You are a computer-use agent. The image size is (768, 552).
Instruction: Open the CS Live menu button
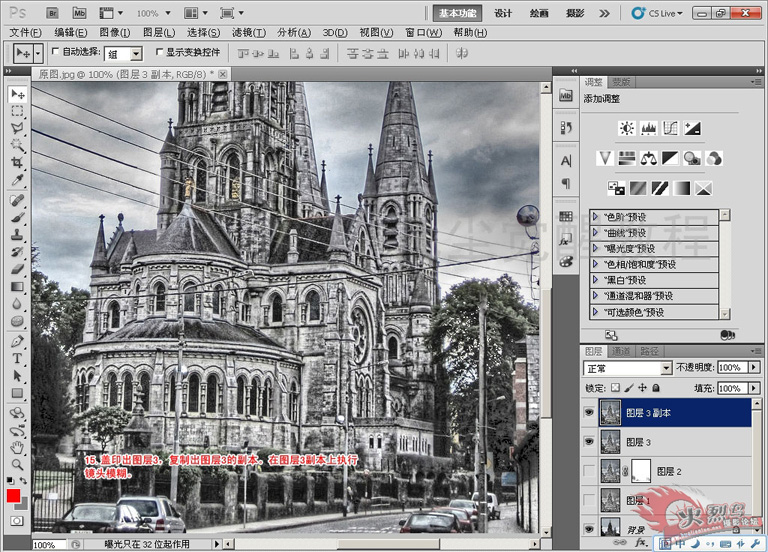pos(658,13)
